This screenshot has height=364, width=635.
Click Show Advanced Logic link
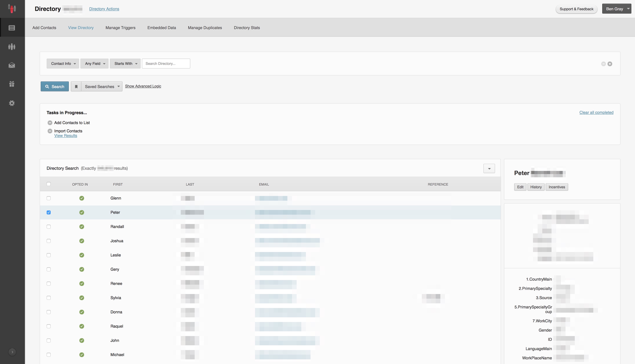(x=143, y=86)
